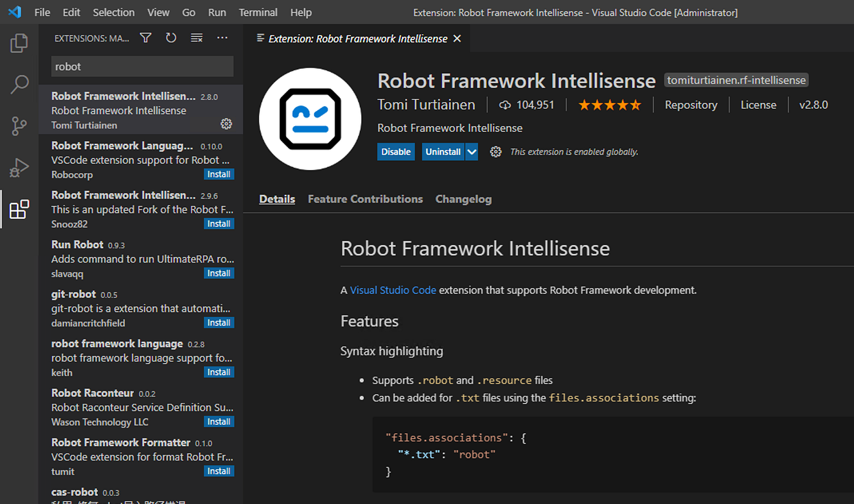The height and width of the screenshot is (504, 854).
Task: Install Robocorp's Robot Framework Language Server
Action: point(218,174)
